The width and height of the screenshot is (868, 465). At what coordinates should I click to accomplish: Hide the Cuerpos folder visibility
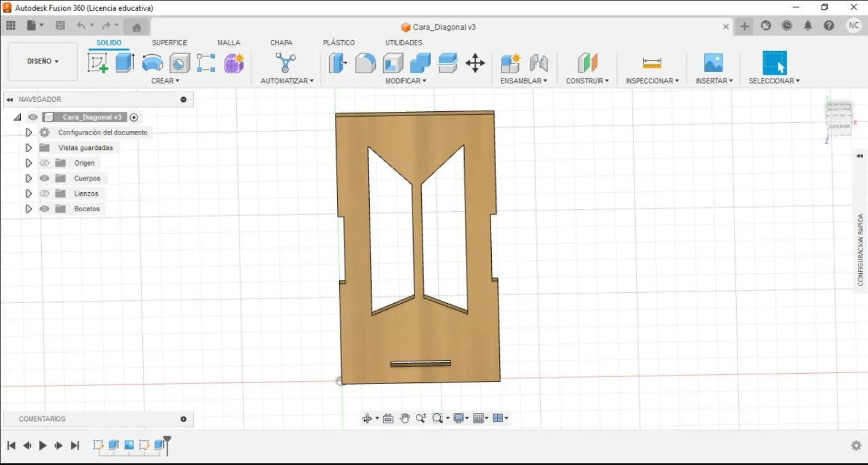pyautogui.click(x=45, y=178)
